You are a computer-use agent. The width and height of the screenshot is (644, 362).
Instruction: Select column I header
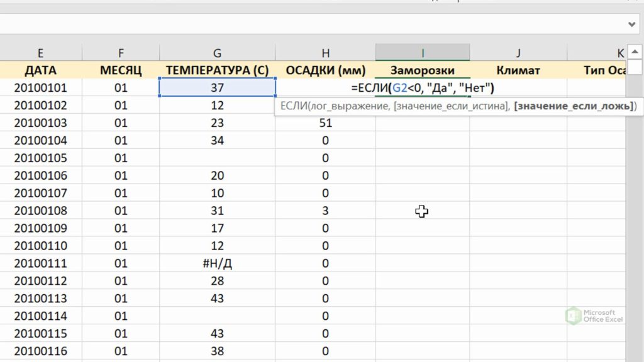[423, 53]
